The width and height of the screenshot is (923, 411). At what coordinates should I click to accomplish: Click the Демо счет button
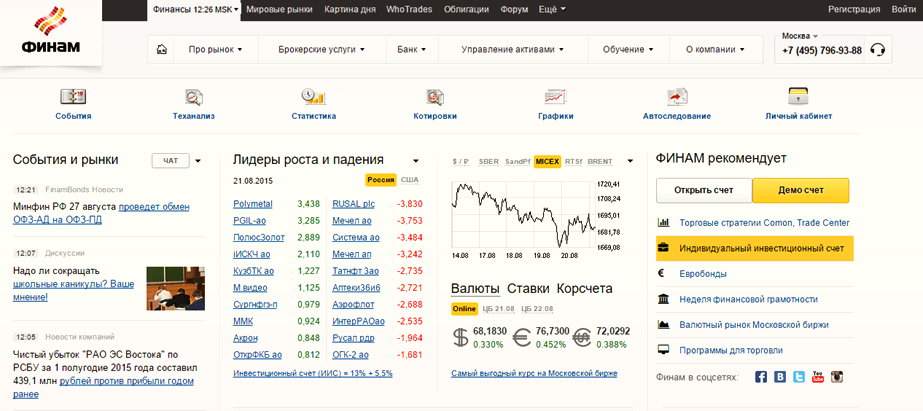coord(801,190)
